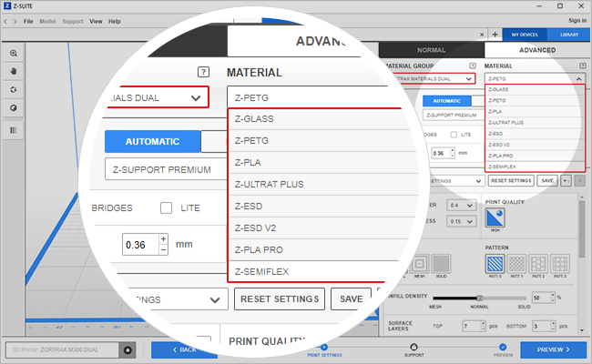
Task: Open the Help menu
Action: pyautogui.click(x=115, y=22)
